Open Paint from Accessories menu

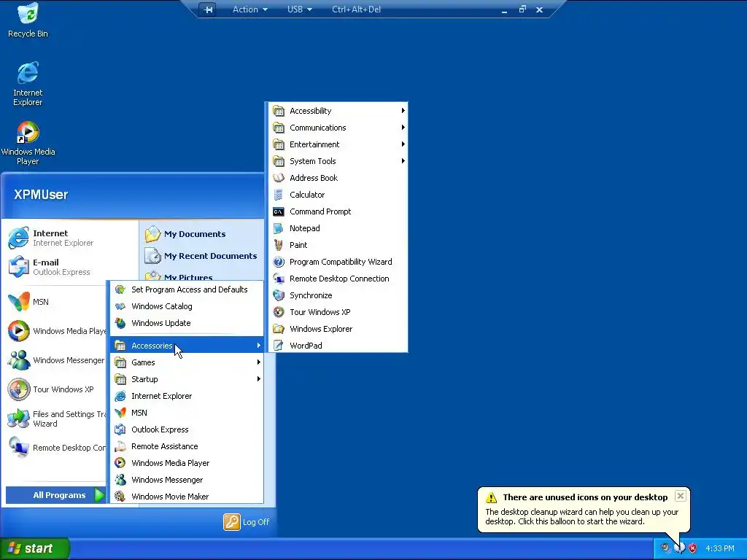337,245
